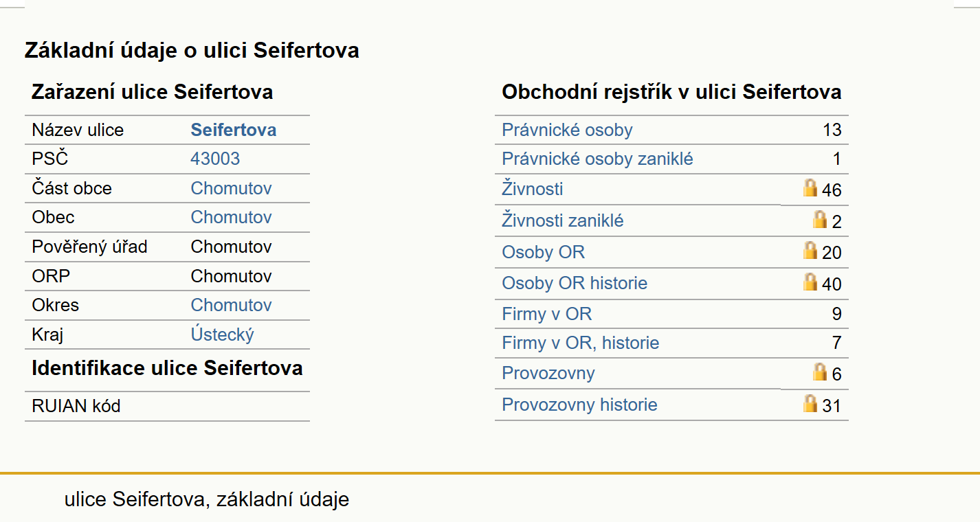Open the Ústecký region link
980x522 pixels.
point(222,334)
